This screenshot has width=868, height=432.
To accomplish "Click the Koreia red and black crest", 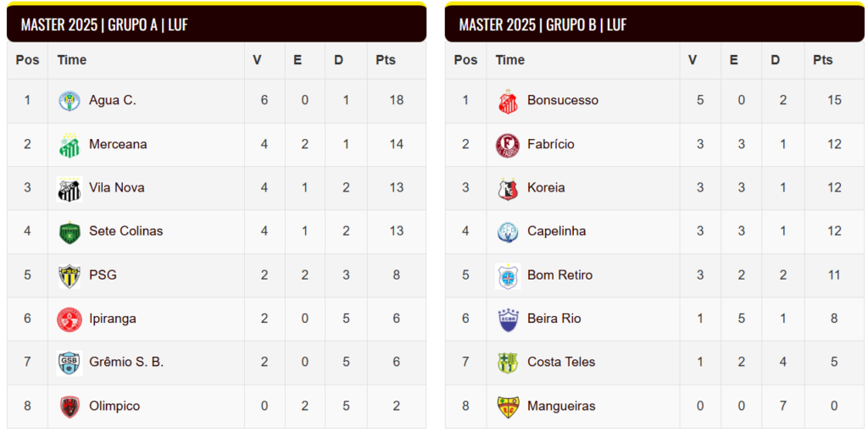I will click(x=508, y=189).
